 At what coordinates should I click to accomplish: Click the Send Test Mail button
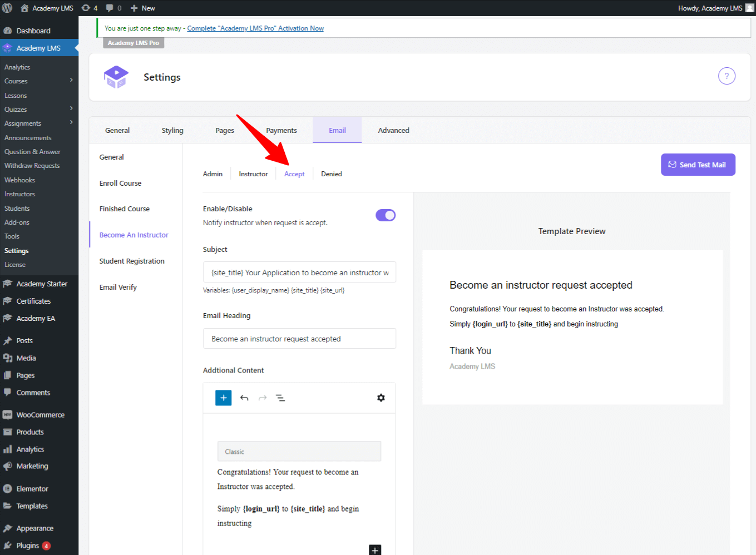698,165
